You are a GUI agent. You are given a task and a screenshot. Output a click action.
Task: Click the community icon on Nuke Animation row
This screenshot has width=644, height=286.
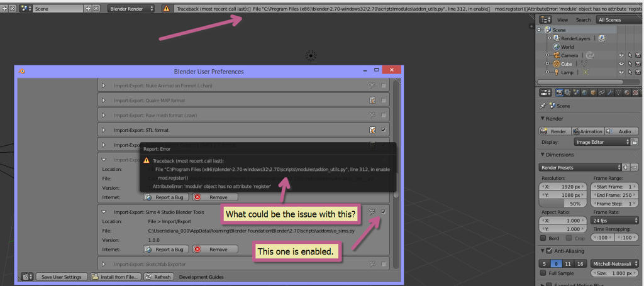point(372,85)
